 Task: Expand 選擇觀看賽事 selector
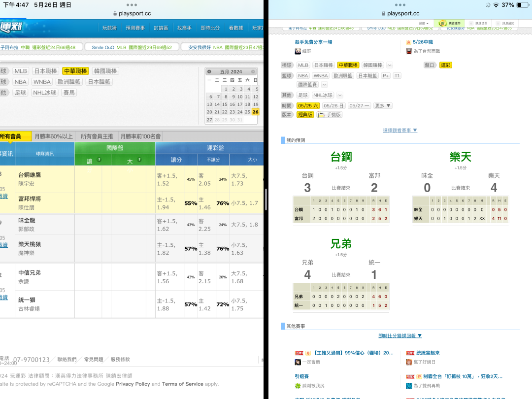[400, 130]
